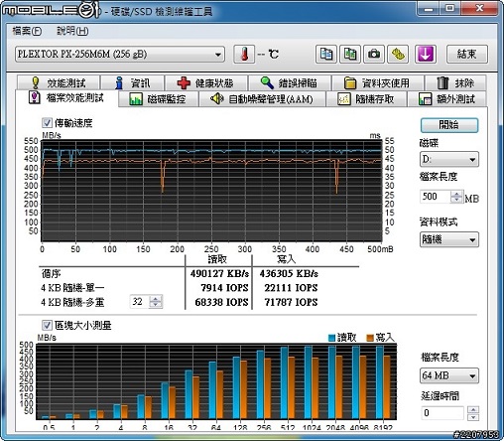Open the 錯誤掃瞄 tab with magnifier
The width and height of the screenshot is (504, 441).
290,83
